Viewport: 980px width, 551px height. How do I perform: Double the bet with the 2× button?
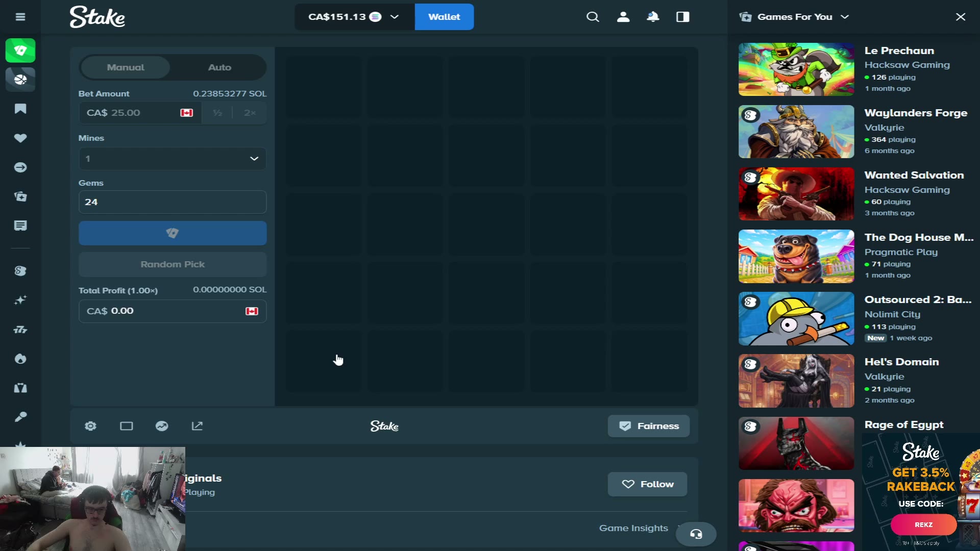point(250,113)
